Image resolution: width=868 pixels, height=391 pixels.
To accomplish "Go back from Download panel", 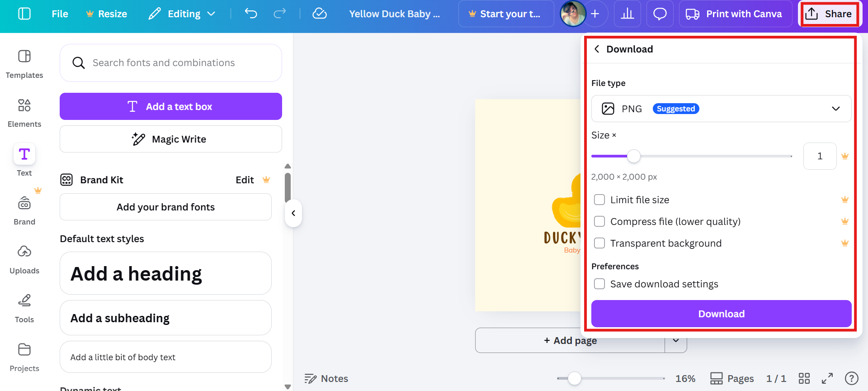I will click(597, 49).
